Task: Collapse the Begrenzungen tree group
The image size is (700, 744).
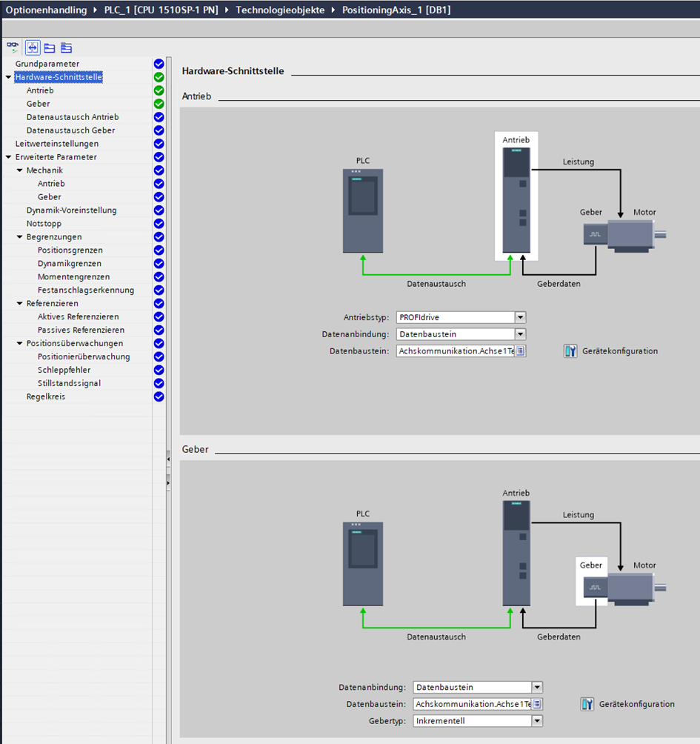Action: point(19,237)
